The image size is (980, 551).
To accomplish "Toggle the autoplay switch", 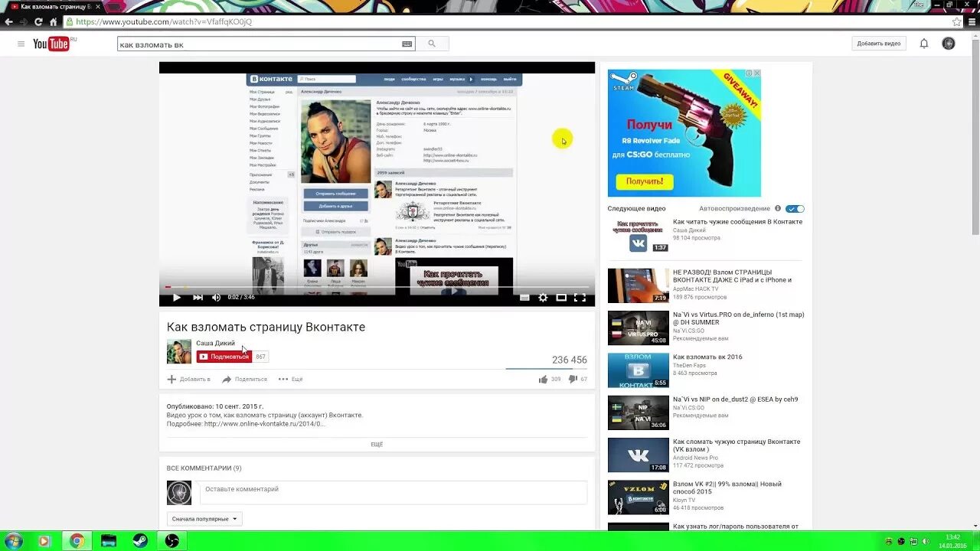I will click(795, 208).
